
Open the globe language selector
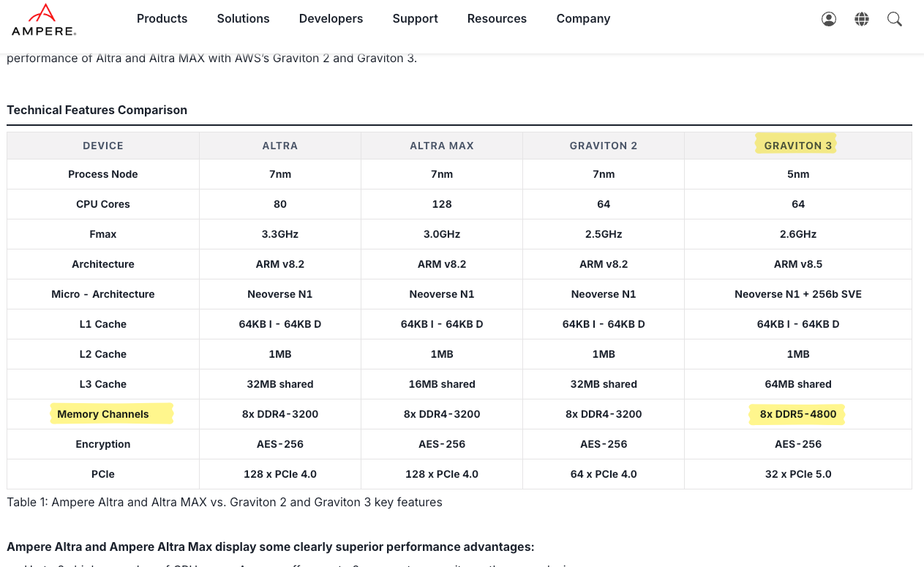click(x=862, y=19)
